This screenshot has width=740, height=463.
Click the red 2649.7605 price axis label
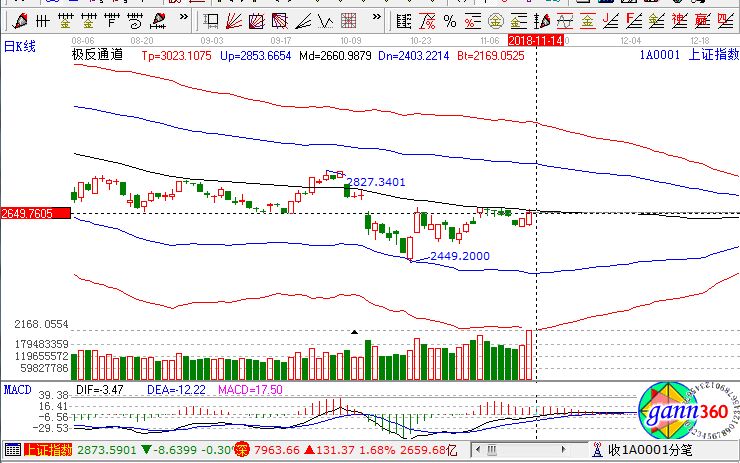(x=34, y=213)
